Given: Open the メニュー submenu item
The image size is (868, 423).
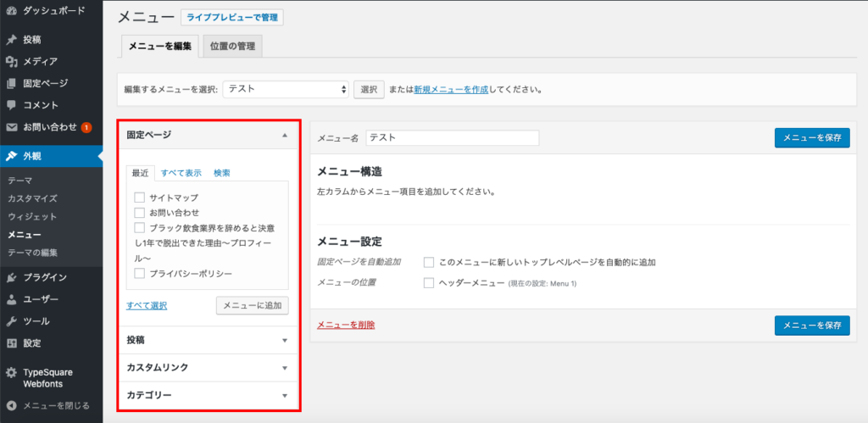Looking at the screenshot, I should [x=25, y=235].
